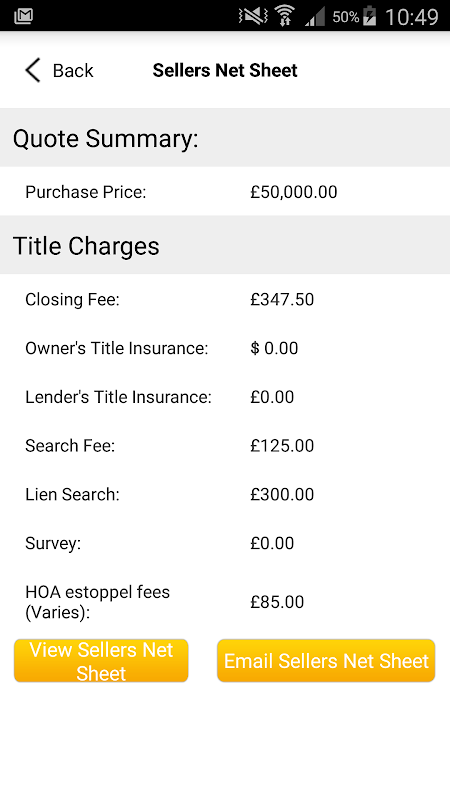This screenshot has width=450, height=800.
Task: Tap the Search Fee £125.00 amount
Action: [282, 446]
